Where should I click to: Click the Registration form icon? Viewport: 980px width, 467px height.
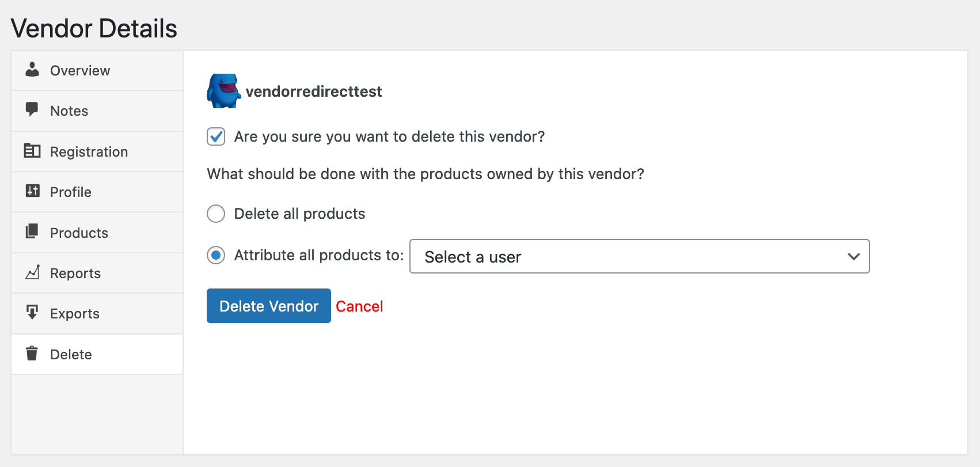tap(32, 151)
